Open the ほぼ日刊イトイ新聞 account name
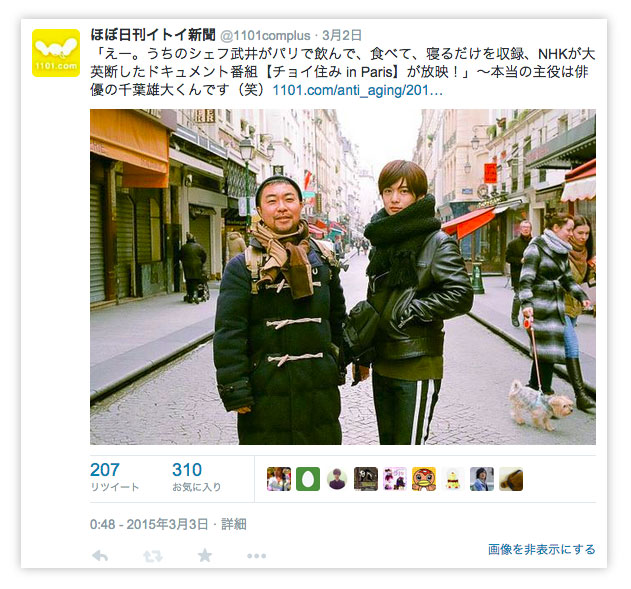 click(153, 35)
